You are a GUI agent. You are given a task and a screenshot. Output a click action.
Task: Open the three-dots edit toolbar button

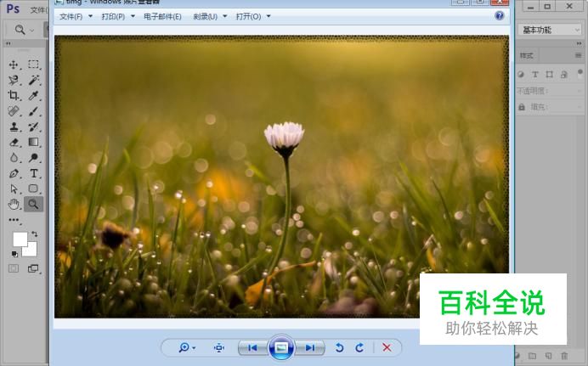coord(14,220)
